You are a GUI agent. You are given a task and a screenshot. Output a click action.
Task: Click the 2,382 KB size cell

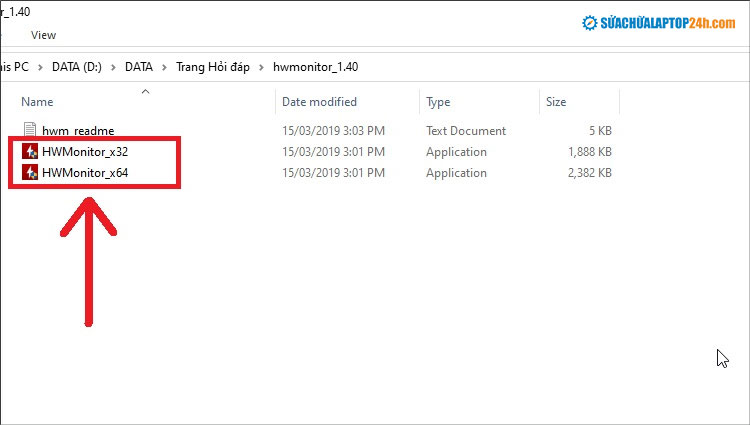coord(590,173)
